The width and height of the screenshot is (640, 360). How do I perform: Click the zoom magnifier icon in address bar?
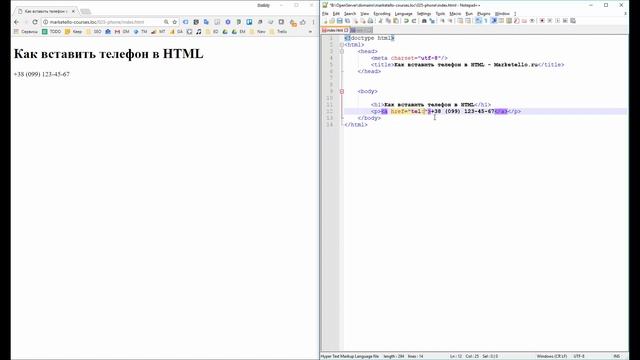pyautogui.click(x=167, y=22)
